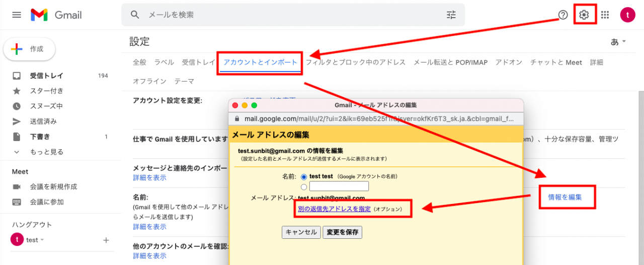Click the clock icon beside スヌーズ中
The width and height of the screenshot is (644, 265).
pos(17,106)
